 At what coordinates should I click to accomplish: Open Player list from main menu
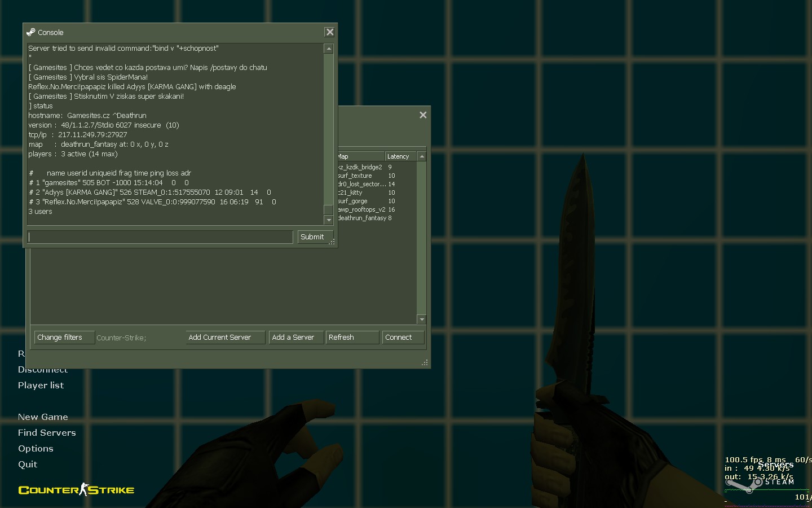pyautogui.click(x=41, y=386)
